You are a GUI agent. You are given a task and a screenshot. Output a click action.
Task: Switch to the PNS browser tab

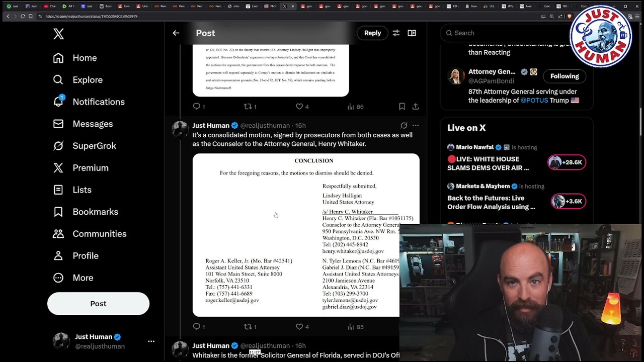(x=271, y=7)
